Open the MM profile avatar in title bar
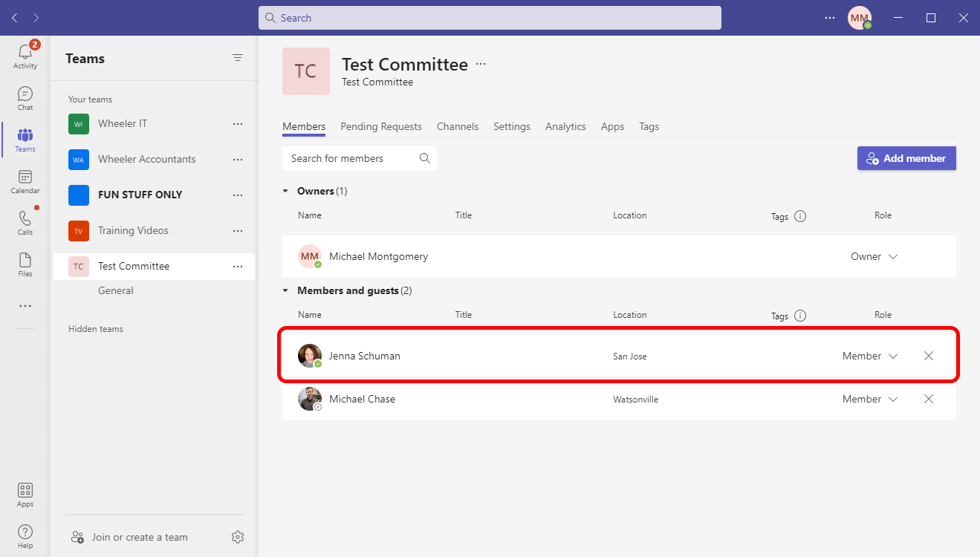 [x=860, y=18]
